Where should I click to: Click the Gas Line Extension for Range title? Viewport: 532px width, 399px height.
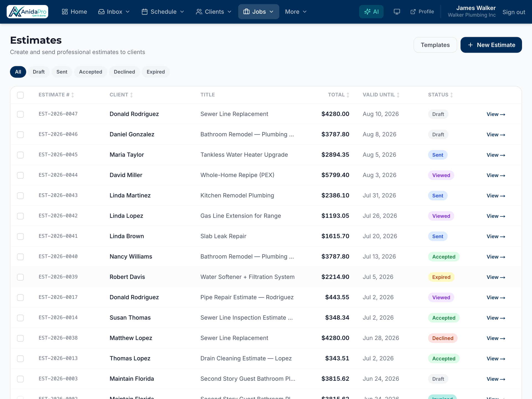[x=241, y=216]
